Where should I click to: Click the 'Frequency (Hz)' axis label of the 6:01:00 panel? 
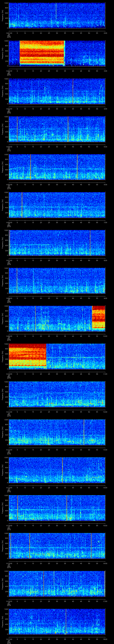pyautogui.click(x=3, y=16)
